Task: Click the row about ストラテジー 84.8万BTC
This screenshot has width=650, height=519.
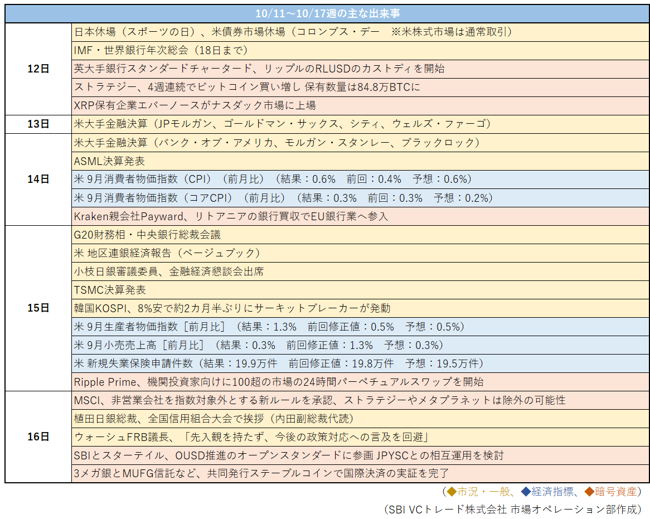Action: (360, 87)
